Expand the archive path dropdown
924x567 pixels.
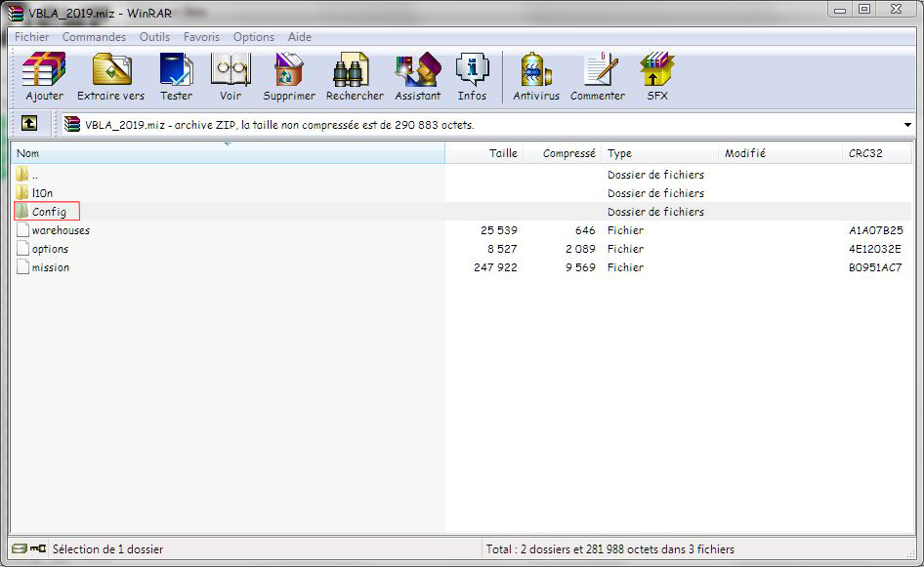click(907, 125)
